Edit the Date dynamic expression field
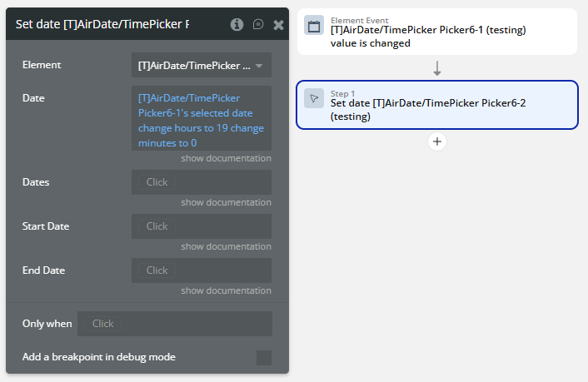Image resolution: width=588 pixels, height=382 pixels. point(201,120)
